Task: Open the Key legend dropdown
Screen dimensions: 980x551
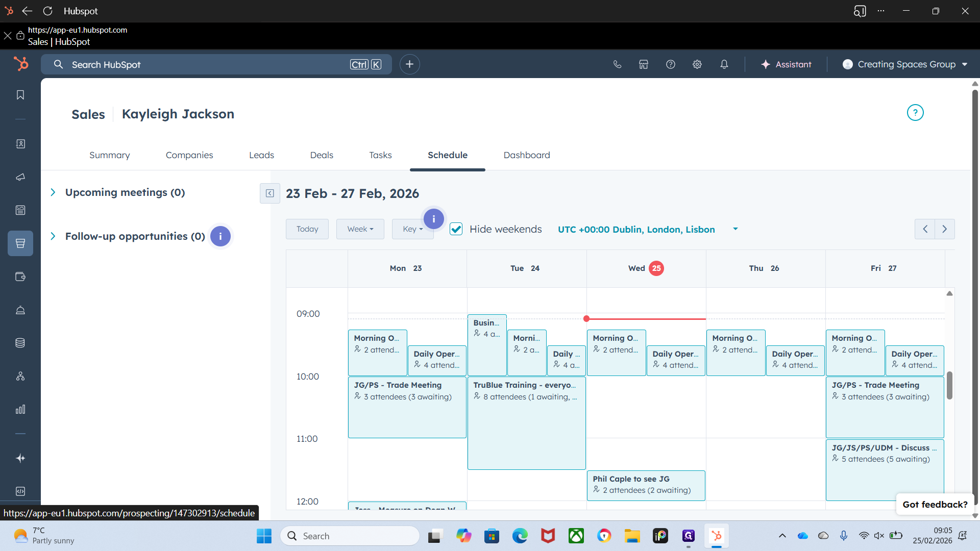Action: [x=412, y=229]
